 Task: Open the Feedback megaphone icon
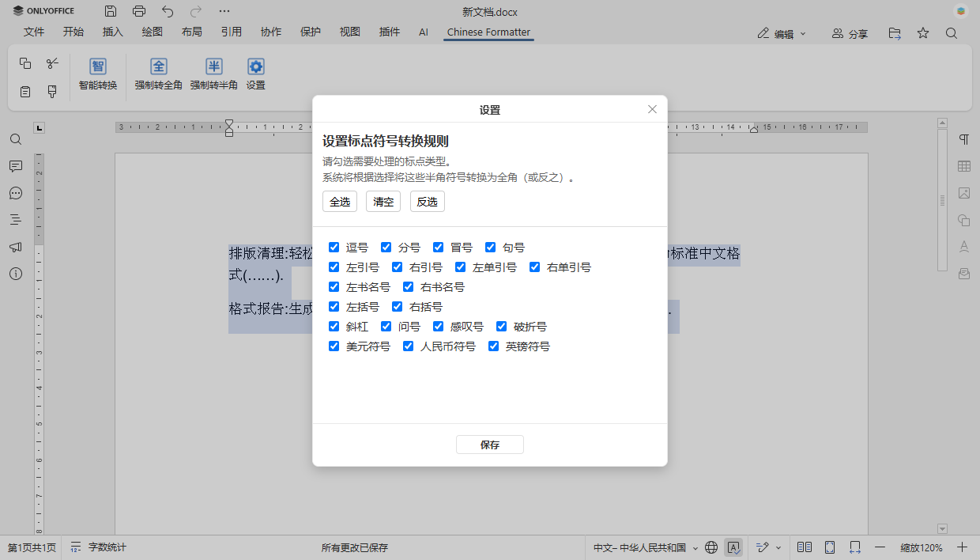click(x=16, y=247)
